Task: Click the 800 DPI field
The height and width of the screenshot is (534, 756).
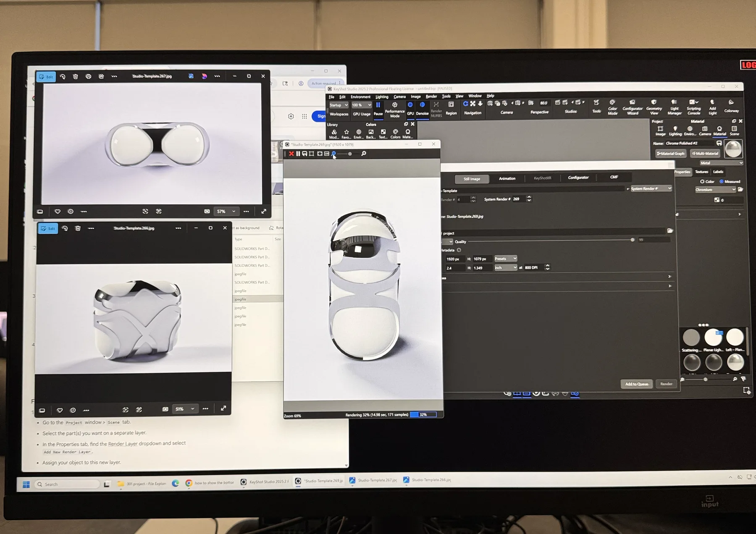Action: coord(534,267)
